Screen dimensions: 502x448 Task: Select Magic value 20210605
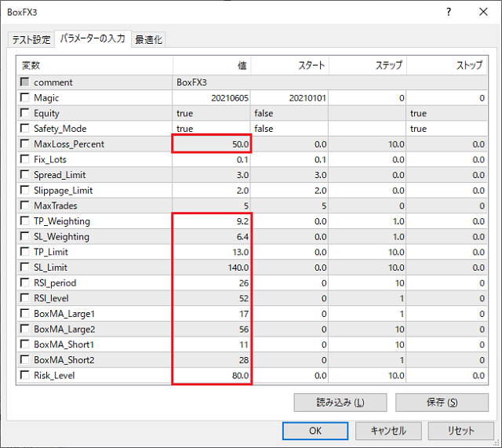click(x=211, y=97)
